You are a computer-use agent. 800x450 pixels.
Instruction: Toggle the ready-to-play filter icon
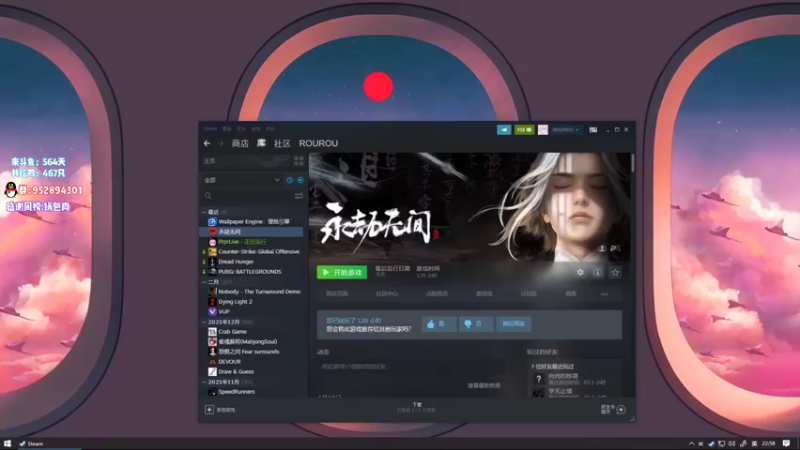pyautogui.click(x=300, y=180)
